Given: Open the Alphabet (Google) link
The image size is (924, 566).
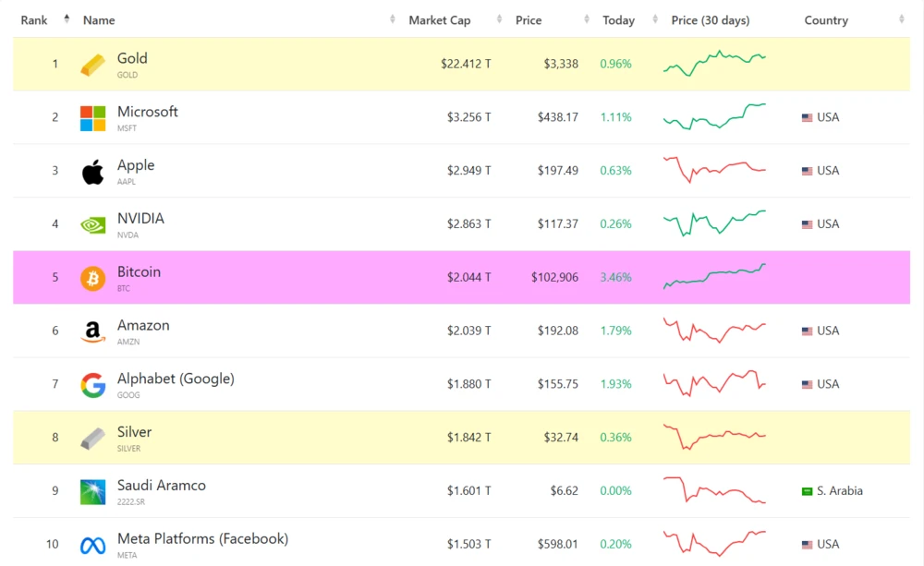Looking at the screenshot, I should (x=176, y=379).
